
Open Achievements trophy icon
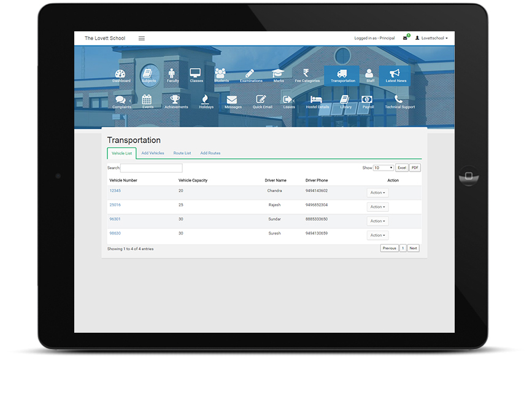[176, 101]
